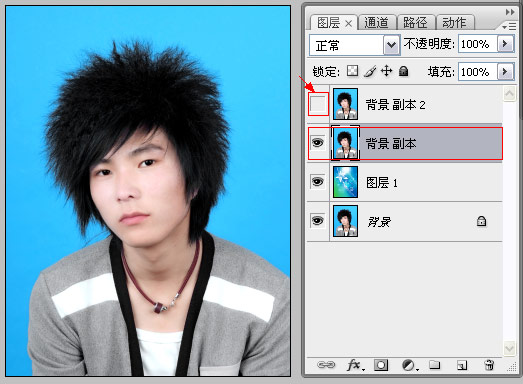Screen dimensions: 523x384
Task: Close the 图层 tab with x
Action: click(x=348, y=23)
